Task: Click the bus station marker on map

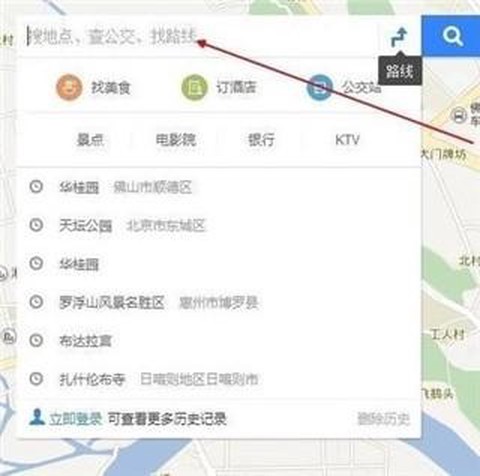Action: (459, 116)
